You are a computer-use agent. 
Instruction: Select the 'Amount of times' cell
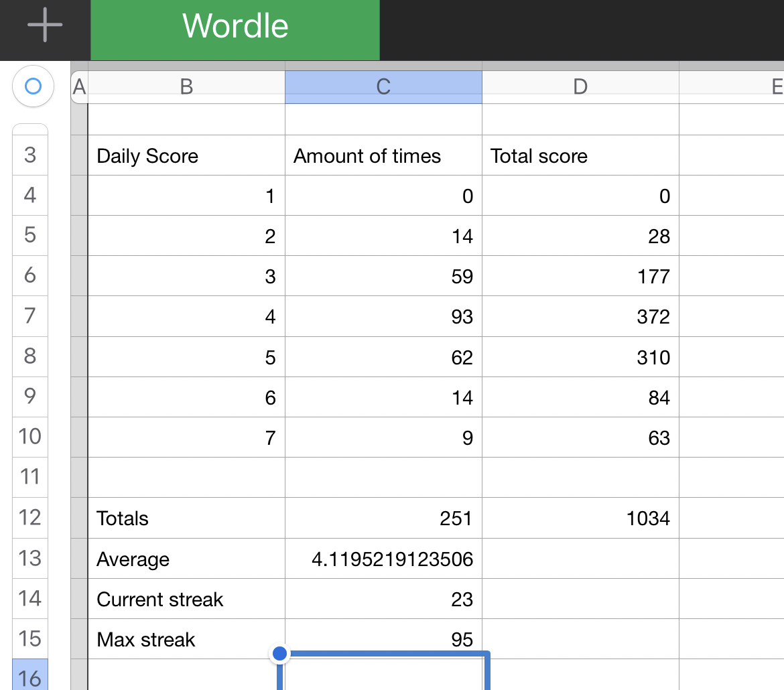pyautogui.click(x=383, y=155)
